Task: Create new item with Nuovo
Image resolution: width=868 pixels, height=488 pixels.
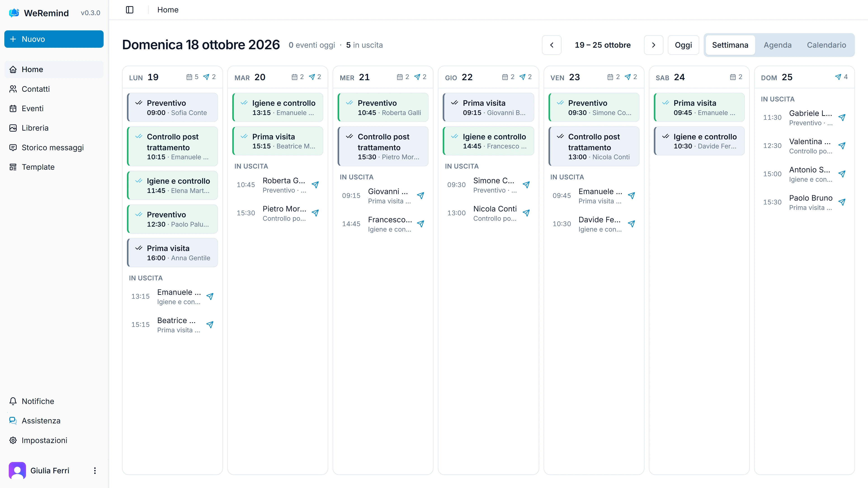Action: click(54, 39)
